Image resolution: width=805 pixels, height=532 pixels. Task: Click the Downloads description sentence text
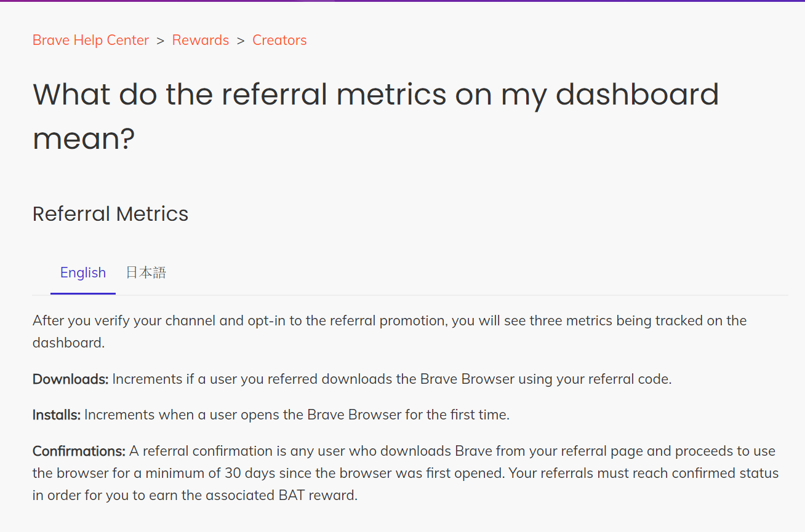coord(391,379)
